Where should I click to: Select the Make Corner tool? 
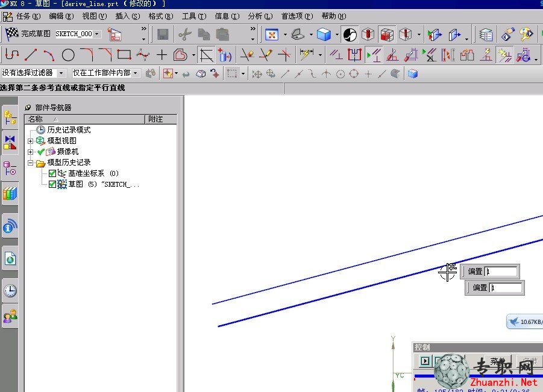284,55
